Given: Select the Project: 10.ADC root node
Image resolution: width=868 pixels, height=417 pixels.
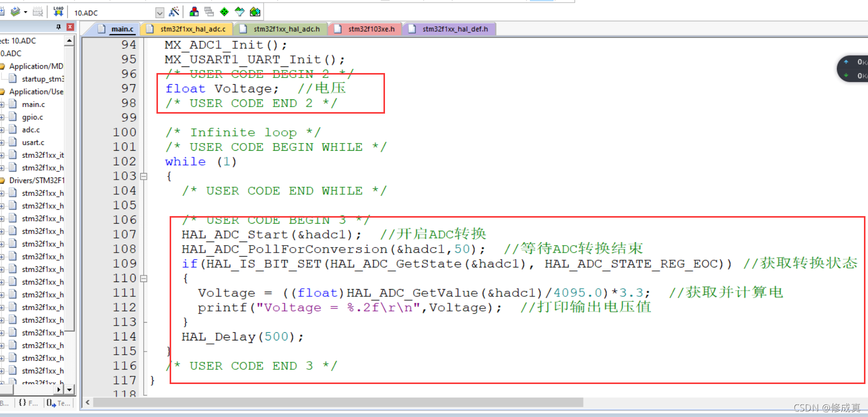Looking at the screenshot, I should [18, 41].
